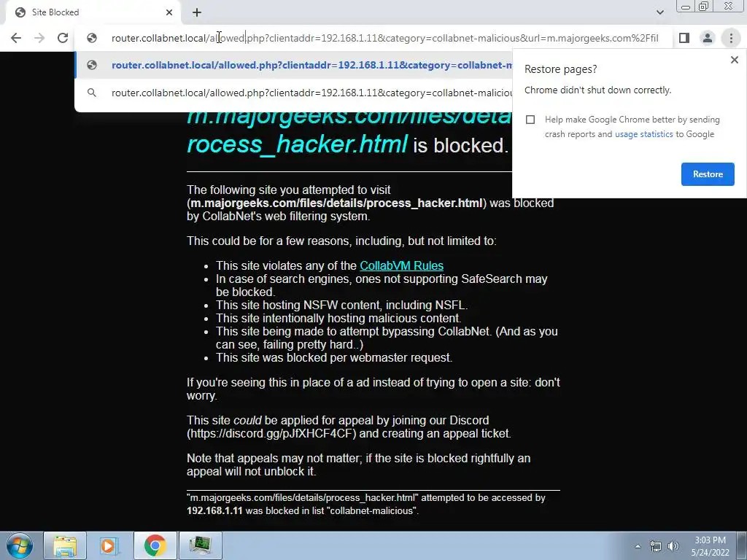Open the network tray icon

(656, 546)
